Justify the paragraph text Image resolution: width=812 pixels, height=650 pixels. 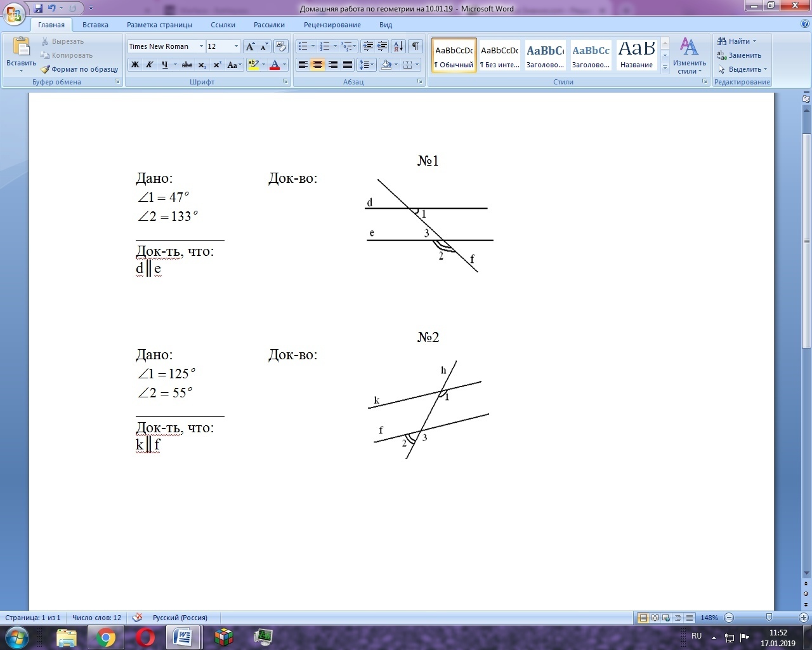(x=348, y=65)
